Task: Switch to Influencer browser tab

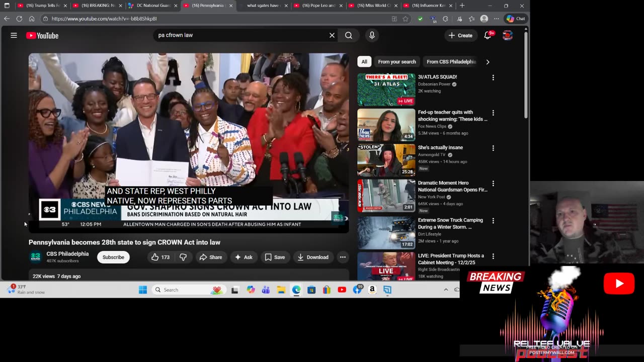Action: pos(428,6)
